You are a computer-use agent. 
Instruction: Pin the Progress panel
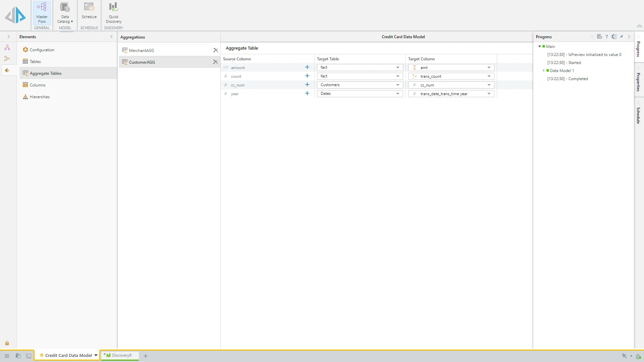click(622, 37)
